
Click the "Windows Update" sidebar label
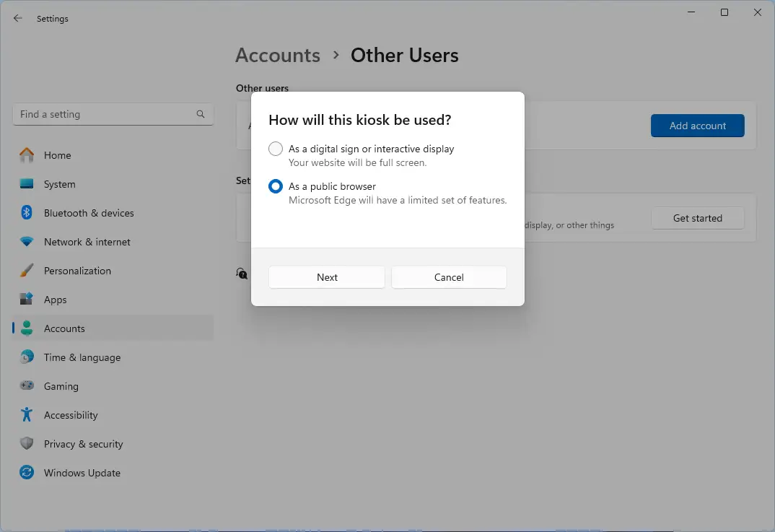[x=82, y=473]
